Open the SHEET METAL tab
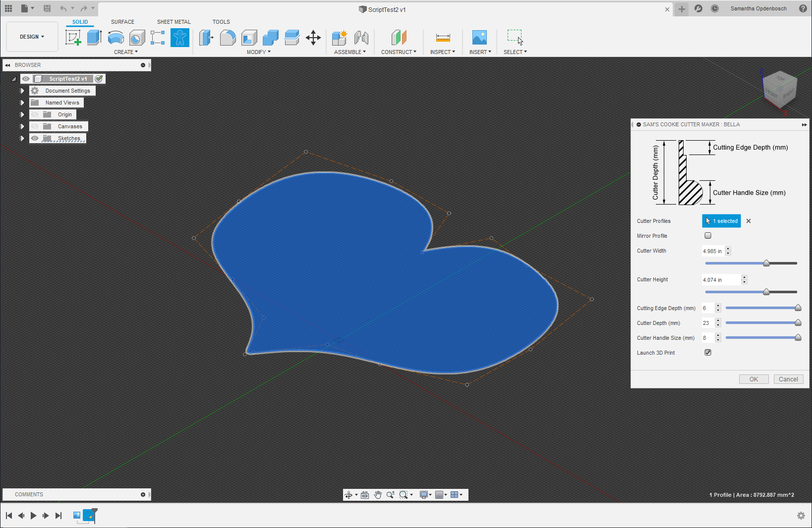 coord(174,22)
